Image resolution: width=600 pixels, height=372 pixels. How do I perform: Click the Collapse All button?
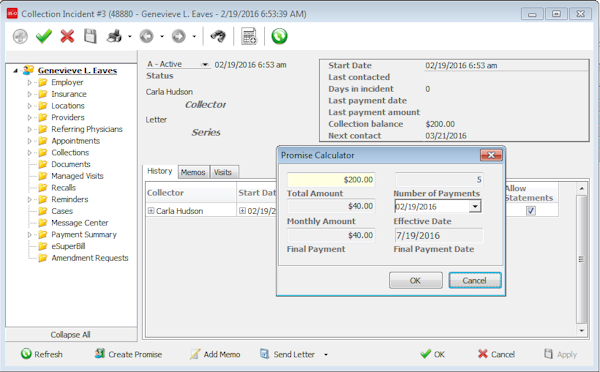click(x=71, y=334)
